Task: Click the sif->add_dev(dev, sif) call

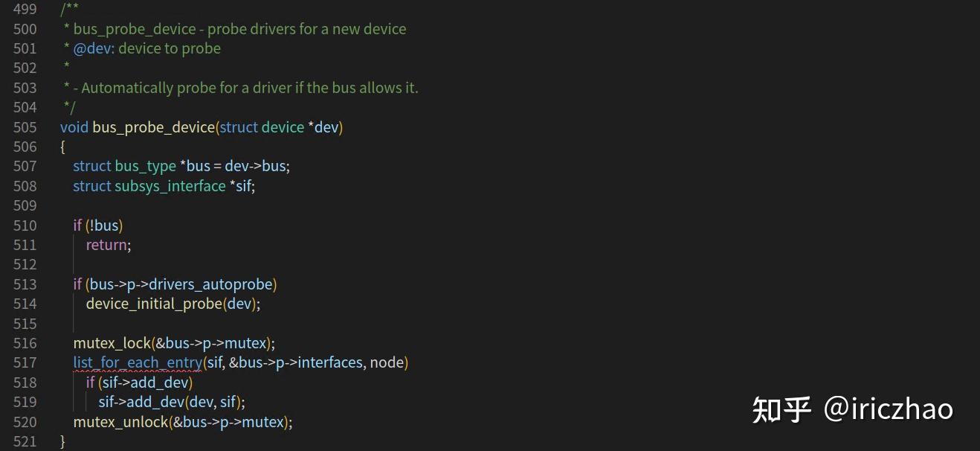Action: (x=171, y=402)
